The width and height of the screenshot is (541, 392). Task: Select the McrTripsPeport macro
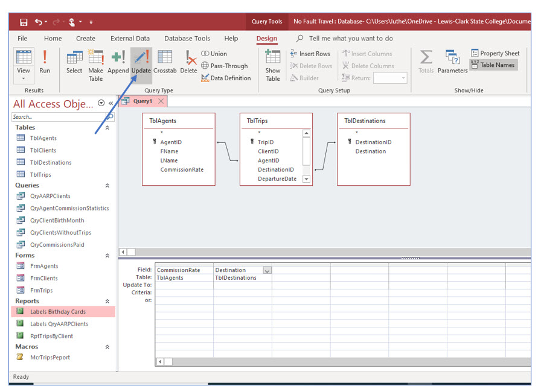[50, 358]
